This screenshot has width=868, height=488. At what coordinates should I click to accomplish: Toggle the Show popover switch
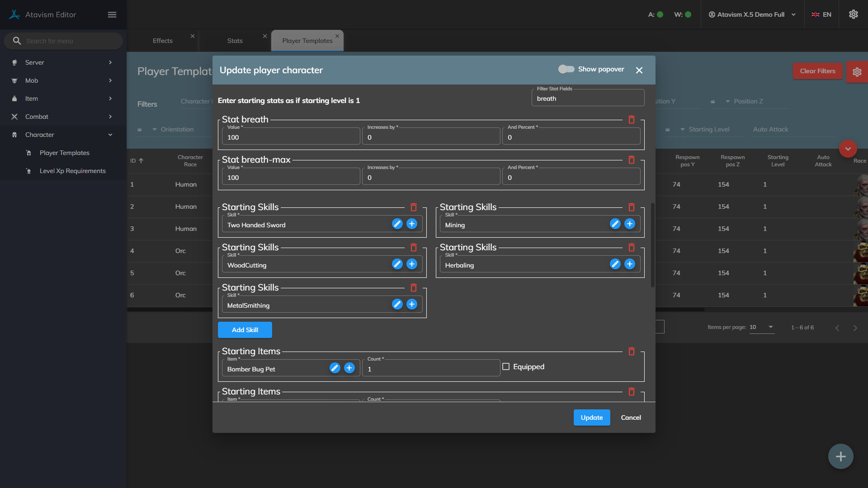point(566,69)
